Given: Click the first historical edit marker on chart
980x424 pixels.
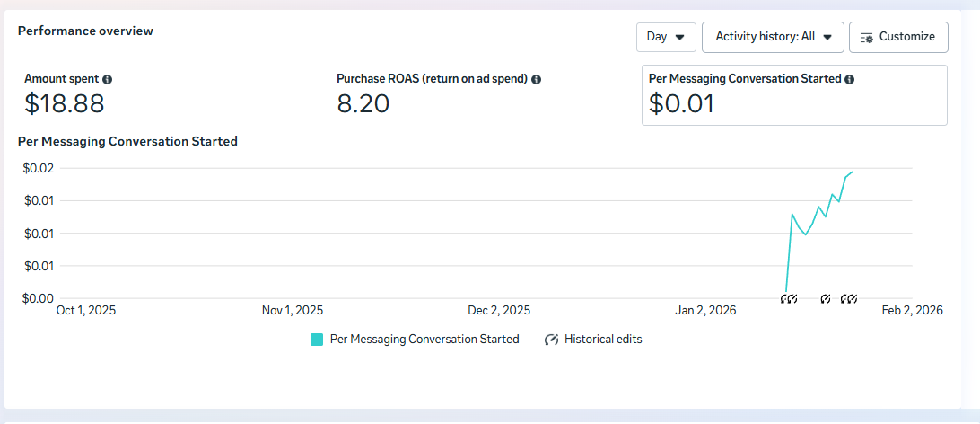Looking at the screenshot, I should coord(785,298).
